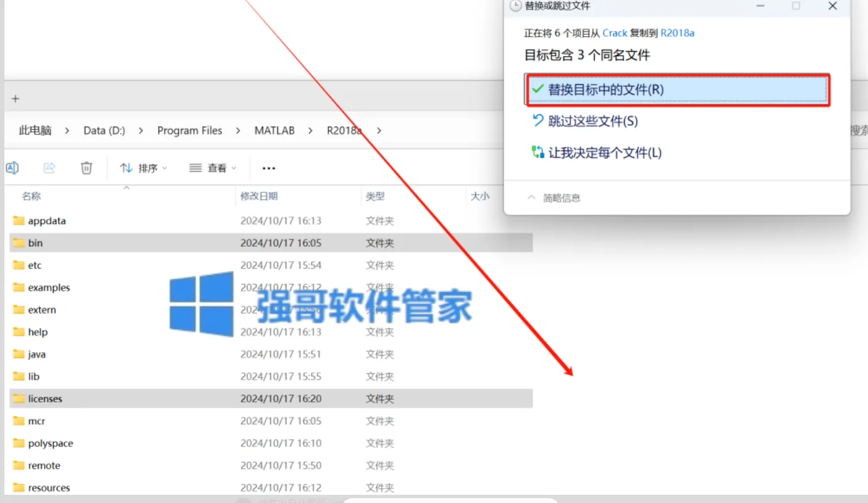868x503 pixels.
Task: Click the examples folder icon
Action: pos(19,288)
